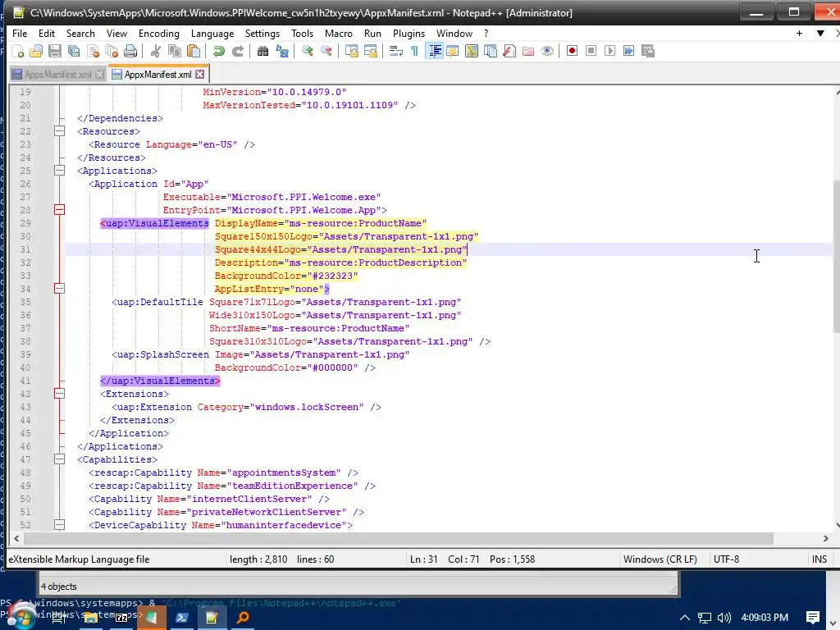This screenshot has width=840, height=630.
Task: Collapse the Applications fold at line 25
Action: 59,171
